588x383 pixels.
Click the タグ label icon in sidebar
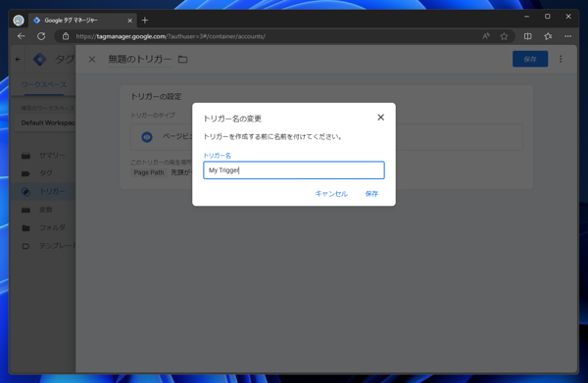click(x=25, y=173)
